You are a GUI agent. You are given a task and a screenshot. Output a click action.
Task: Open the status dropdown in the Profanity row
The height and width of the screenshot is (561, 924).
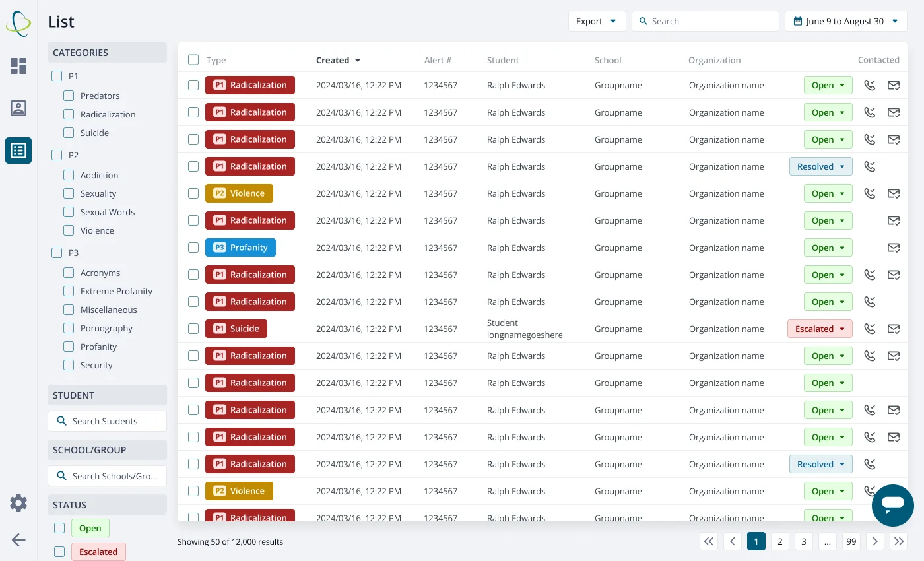[x=828, y=247]
